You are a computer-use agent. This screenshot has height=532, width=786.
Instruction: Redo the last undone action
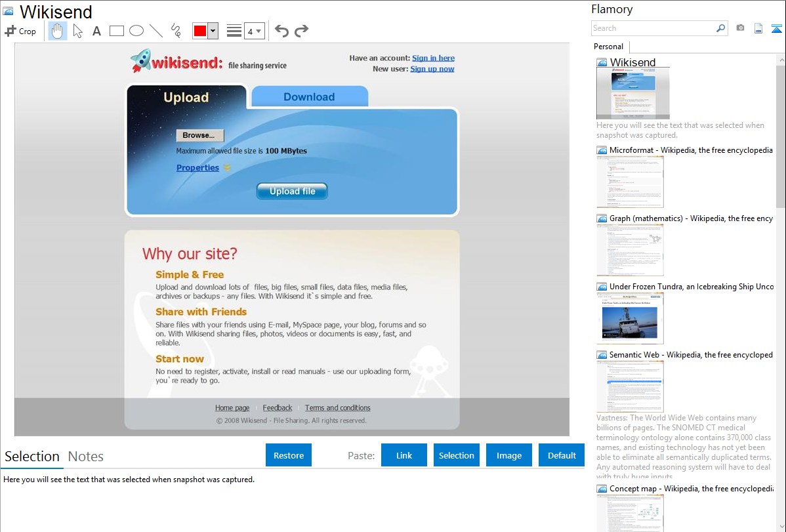(x=301, y=31)
